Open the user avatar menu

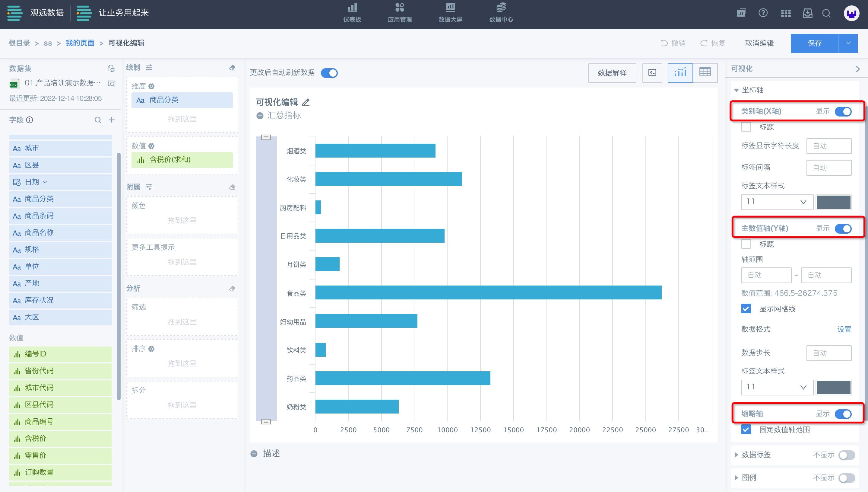(851, 14)
